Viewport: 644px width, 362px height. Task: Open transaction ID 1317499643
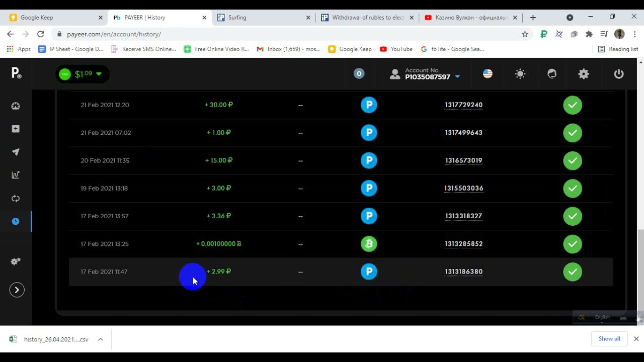463,133
